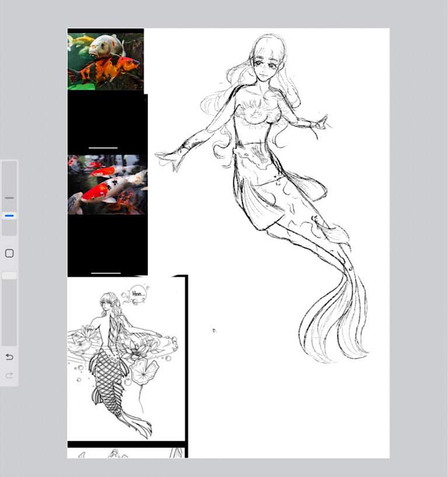The width and height of the screenshot is (448, 477).
Task: Click the black block below the koi pond photo
Action: [x=107, y=244]
